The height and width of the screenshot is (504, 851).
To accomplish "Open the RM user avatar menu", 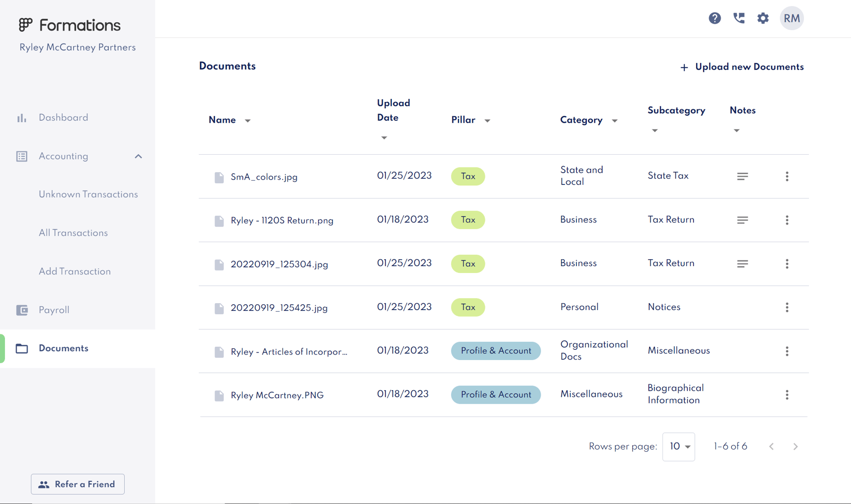I will (x=791, y=18).
